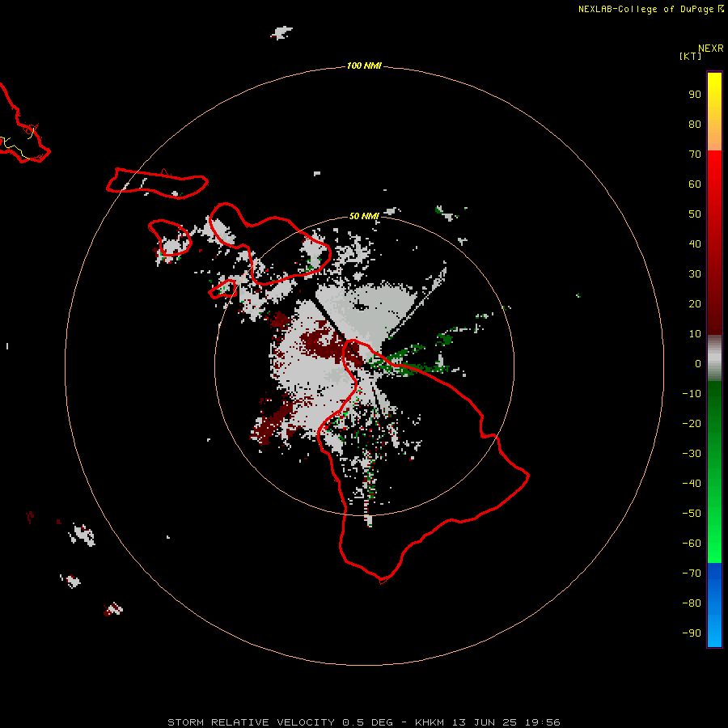Viewport: 728px width, 728px height.
Task: Click the 80 value on the velocity scale
Action: pos(695,124)
